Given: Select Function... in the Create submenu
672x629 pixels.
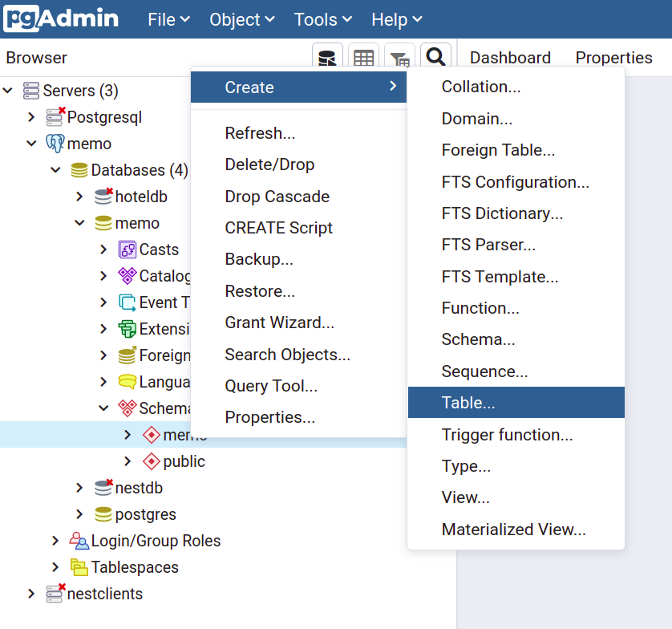Looking at the screenshot, I should (516, 308).
